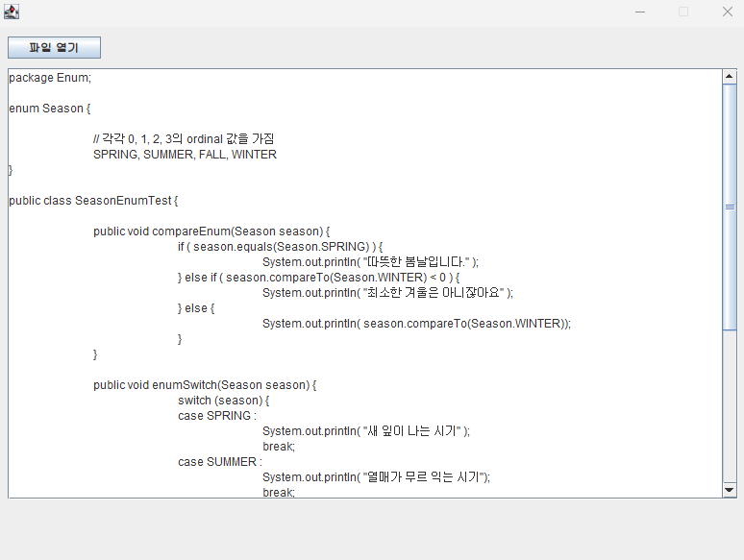Click the line "case SUMMER :"
This screenshot has height=560, width=744.
click(220, 462)
